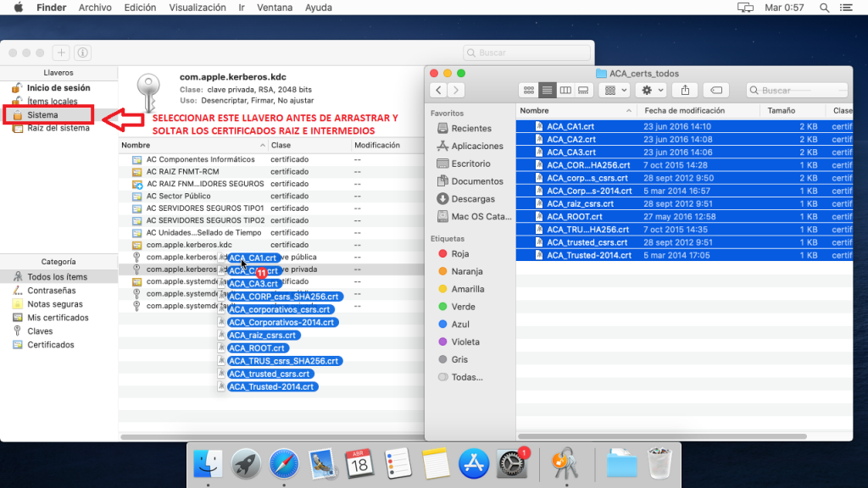Switch Finder to list view
This screenshot has width=868, height=488.
coord(547,90)
